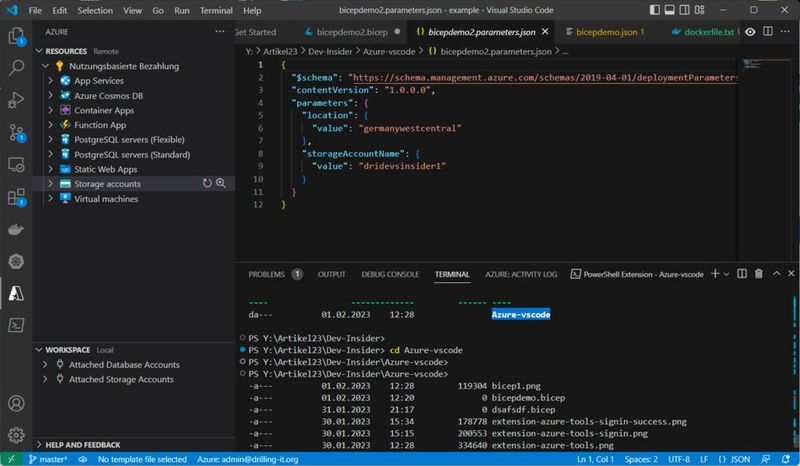Show AZURE: ACTIVITY LOG tab
Viewport: 800px width, 466px height.
(x=521, y=274)
